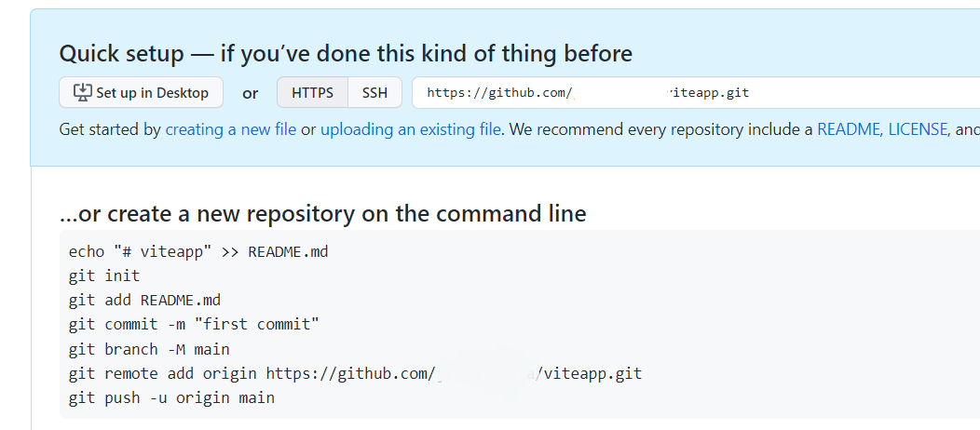Click the 'Get started by' text
This screenshot has width=980, height=430.
(x=110, y=129)
